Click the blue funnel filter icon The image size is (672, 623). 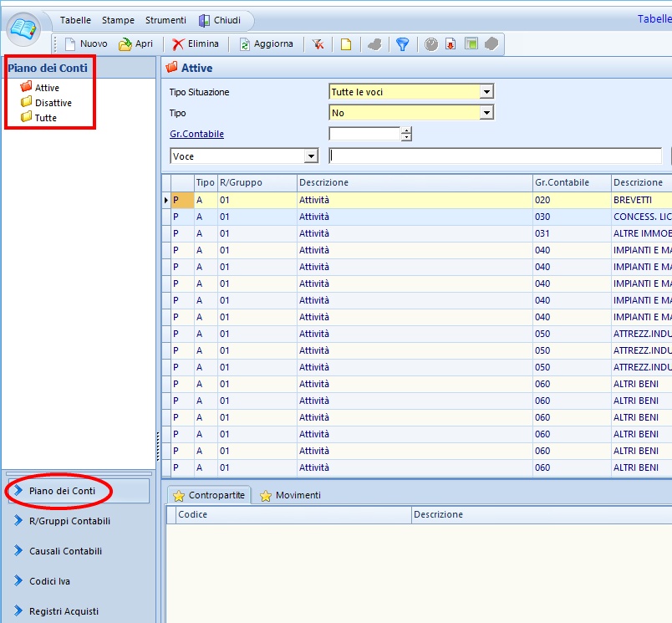click(402, 44)
